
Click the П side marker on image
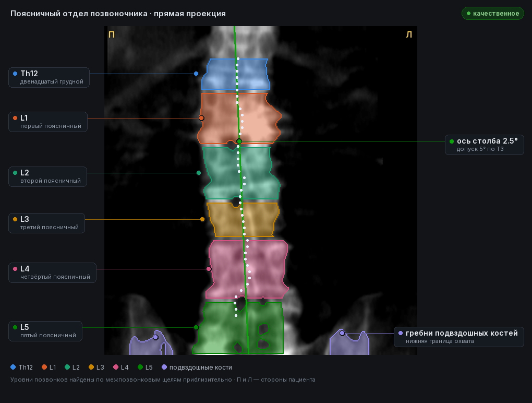pyautogui.click(x=112, y=34)
